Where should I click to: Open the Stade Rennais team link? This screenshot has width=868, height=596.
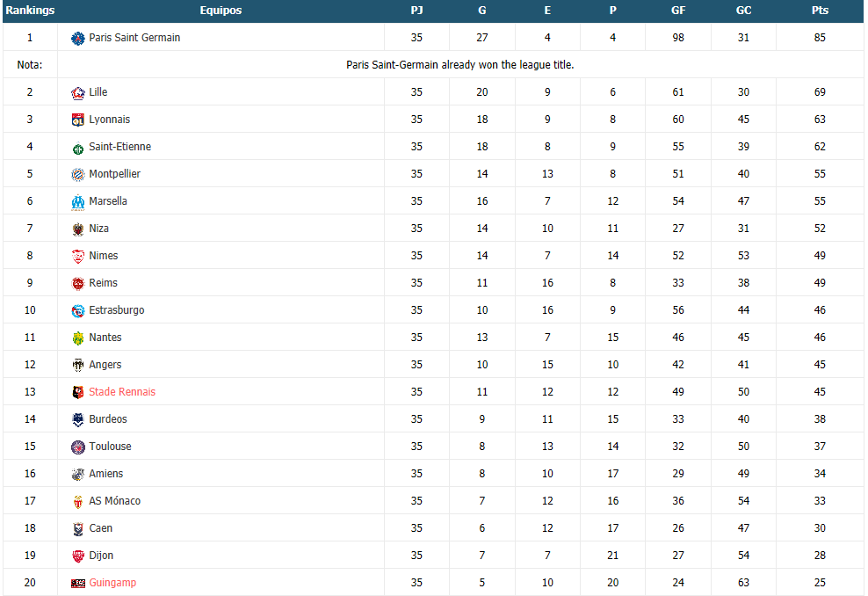[122, 391]
